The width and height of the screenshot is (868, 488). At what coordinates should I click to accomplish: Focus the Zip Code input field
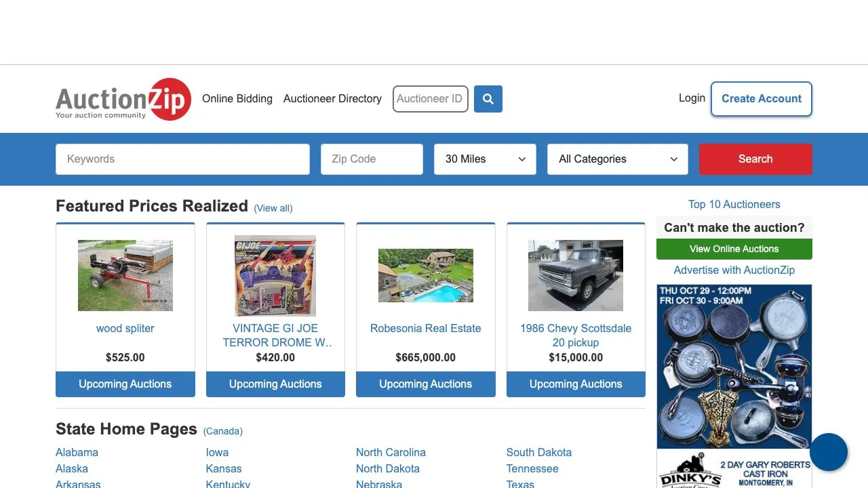point(372,159)
